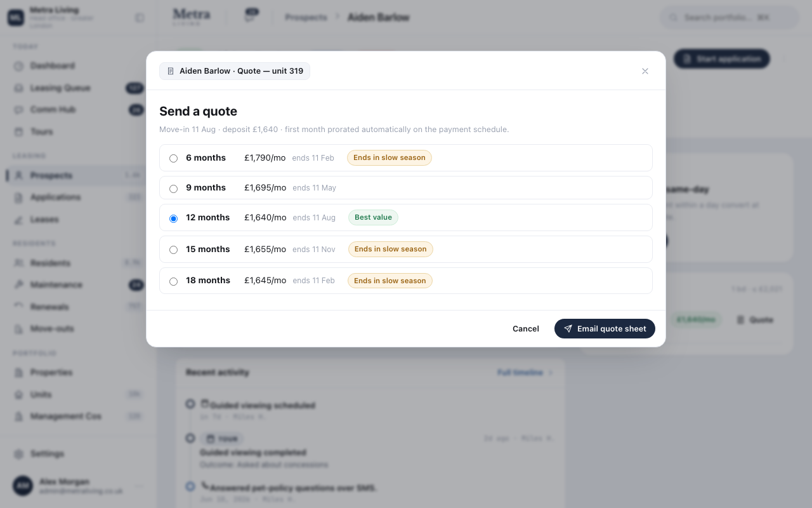812x508 pixels.
Task: Select the 9 months lease radio
Action: 173,189
